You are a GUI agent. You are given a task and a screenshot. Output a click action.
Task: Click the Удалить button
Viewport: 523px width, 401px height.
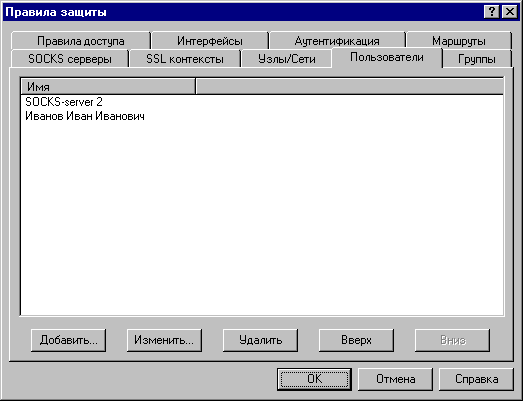tap(260, 340)
